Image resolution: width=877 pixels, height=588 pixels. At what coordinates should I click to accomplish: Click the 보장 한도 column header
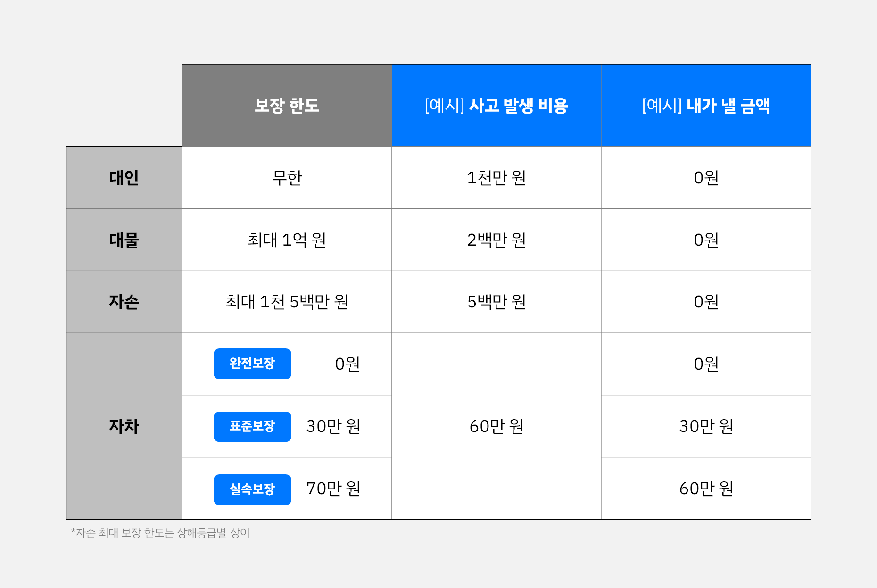point(287,105)
